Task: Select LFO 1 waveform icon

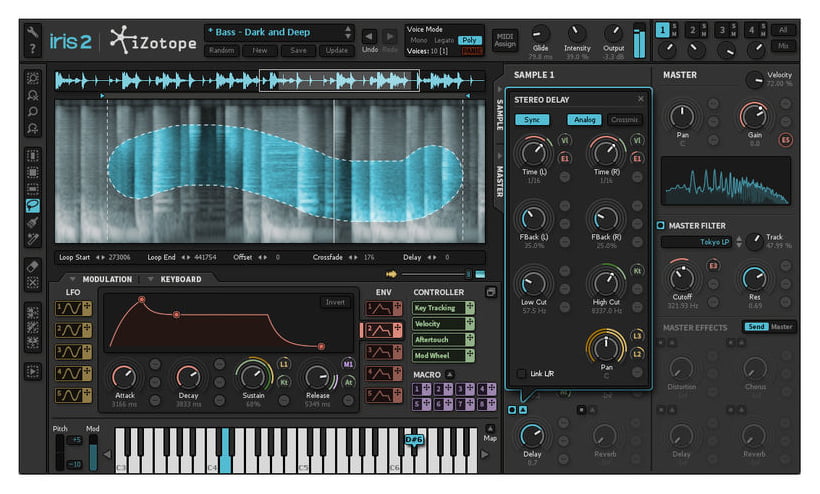Action: click(68, 309)
